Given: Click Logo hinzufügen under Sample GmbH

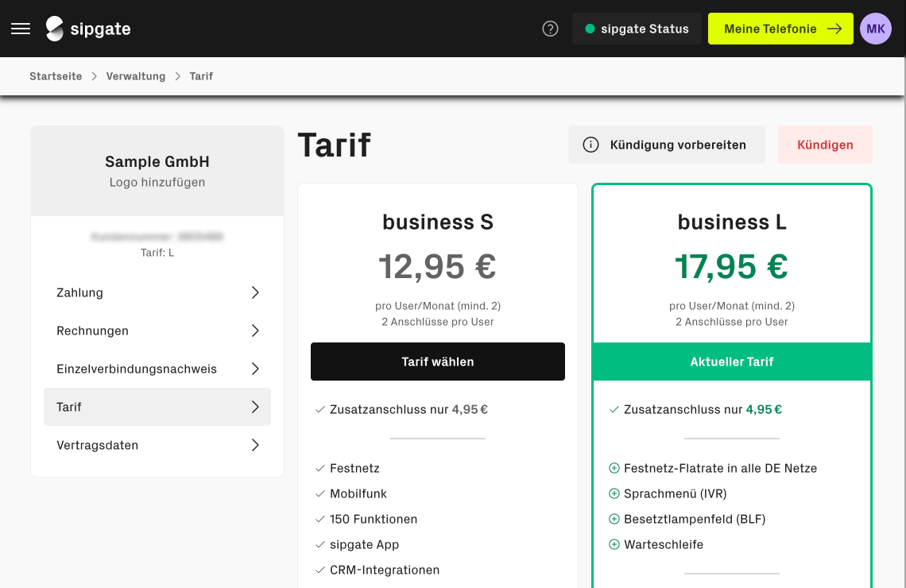Looking at the screenshot, I should 157,182.
